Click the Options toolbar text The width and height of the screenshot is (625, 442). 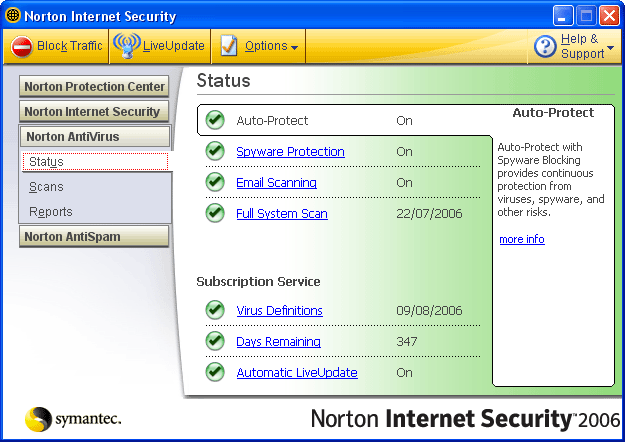tap(266, 46)
